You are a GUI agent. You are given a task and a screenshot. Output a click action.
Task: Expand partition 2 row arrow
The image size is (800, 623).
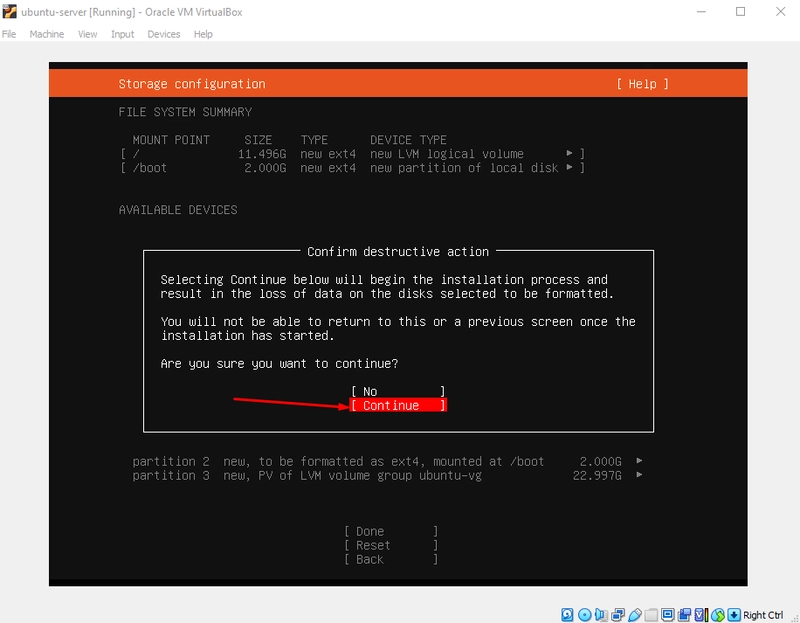click(639, 461)
